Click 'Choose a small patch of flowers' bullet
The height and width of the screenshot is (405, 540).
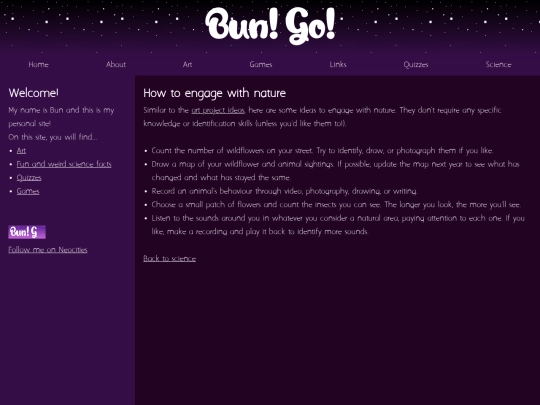[336, 205]
